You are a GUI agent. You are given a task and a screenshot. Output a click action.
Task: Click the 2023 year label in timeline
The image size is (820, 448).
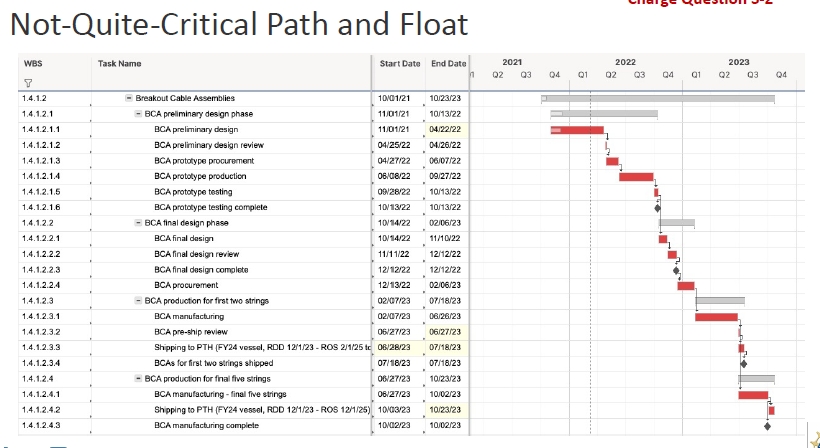738,62
